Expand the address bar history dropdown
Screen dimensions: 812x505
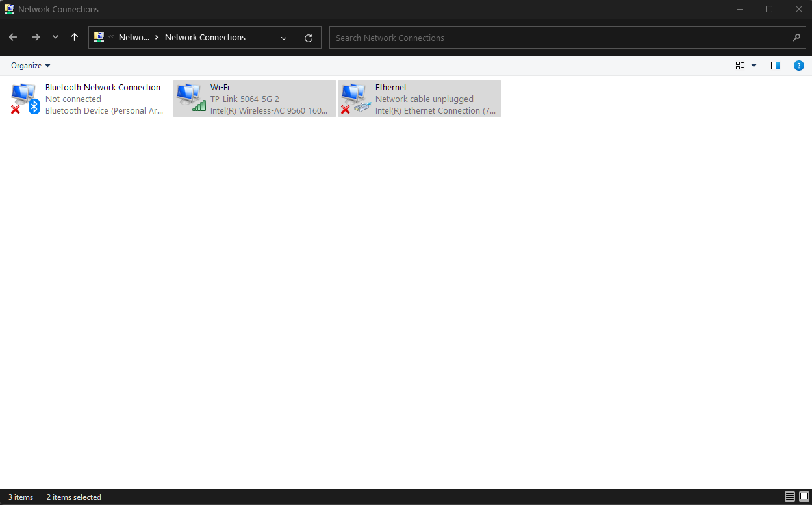(x=284, y=38)
